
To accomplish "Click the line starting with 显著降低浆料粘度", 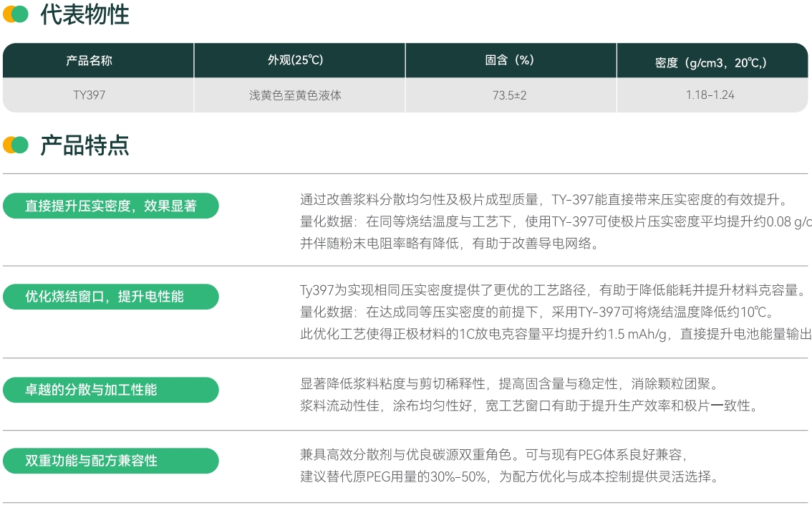I will point(508,383).
